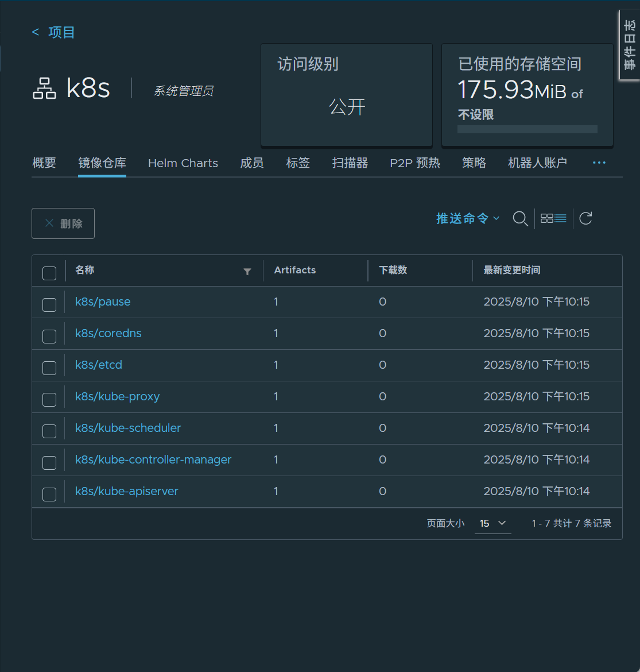Open the k8s/kube-proxy repository
The width and height of the screenshot is (640, 672).
pyautogui.click(x=117, y=396)
